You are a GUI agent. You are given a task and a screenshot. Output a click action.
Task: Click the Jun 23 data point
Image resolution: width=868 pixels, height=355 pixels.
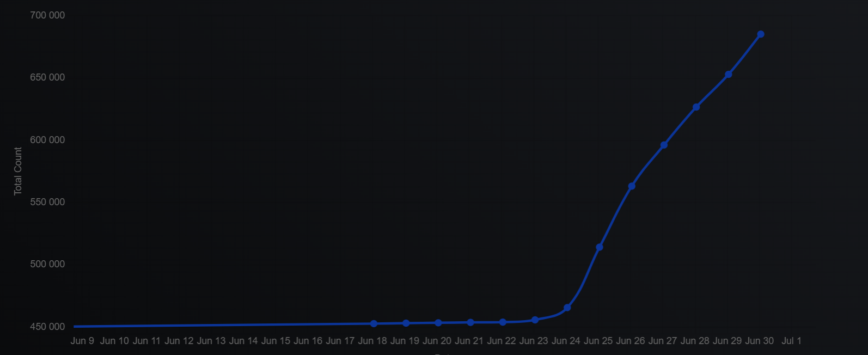point(535,320)
